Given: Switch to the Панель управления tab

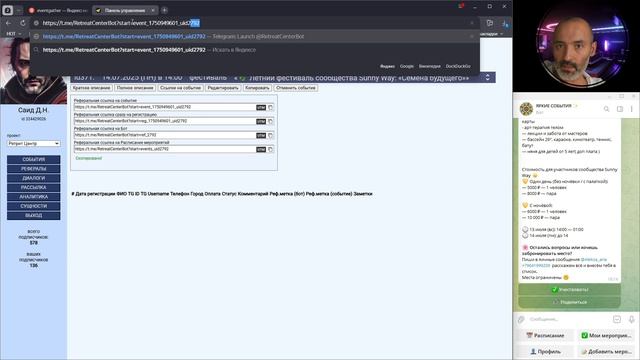Looking at the screenshot, I should click(x=124, y=10).
